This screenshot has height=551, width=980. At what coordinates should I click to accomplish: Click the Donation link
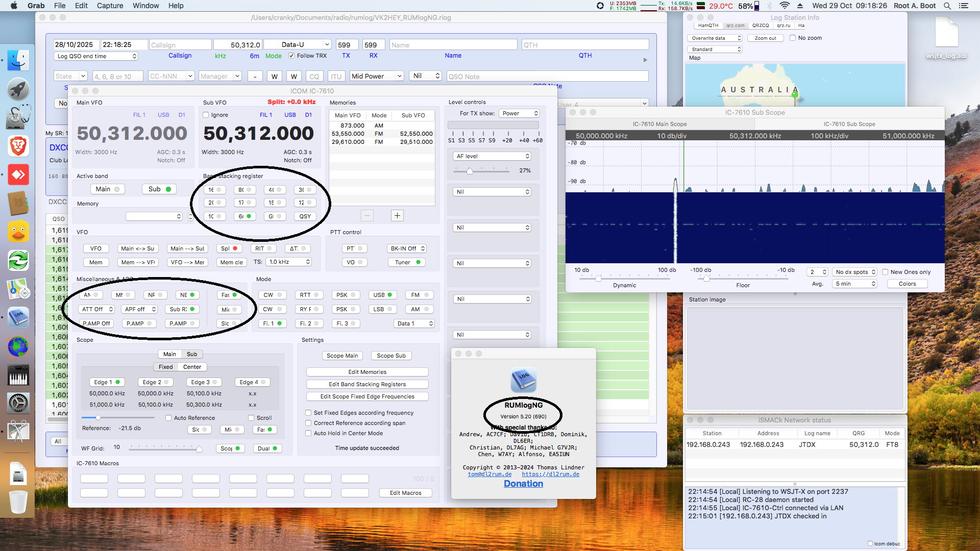(x=523, y=484)
